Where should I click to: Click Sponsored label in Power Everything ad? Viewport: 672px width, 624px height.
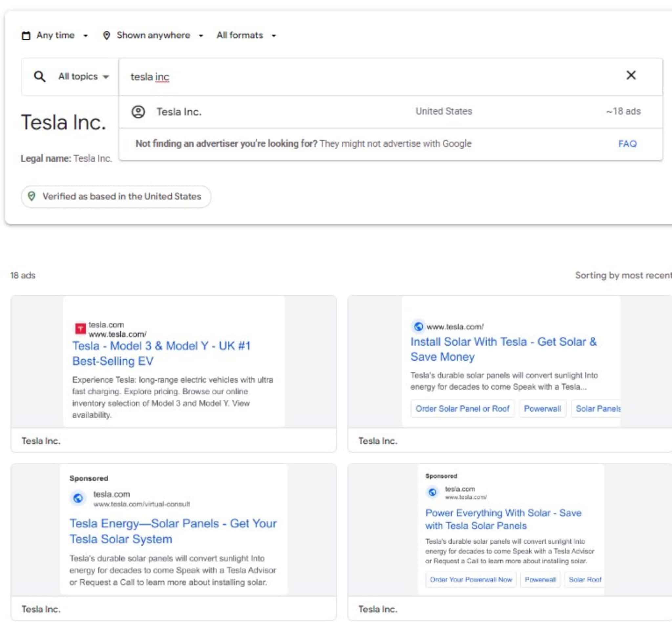[x=441, y=476]
